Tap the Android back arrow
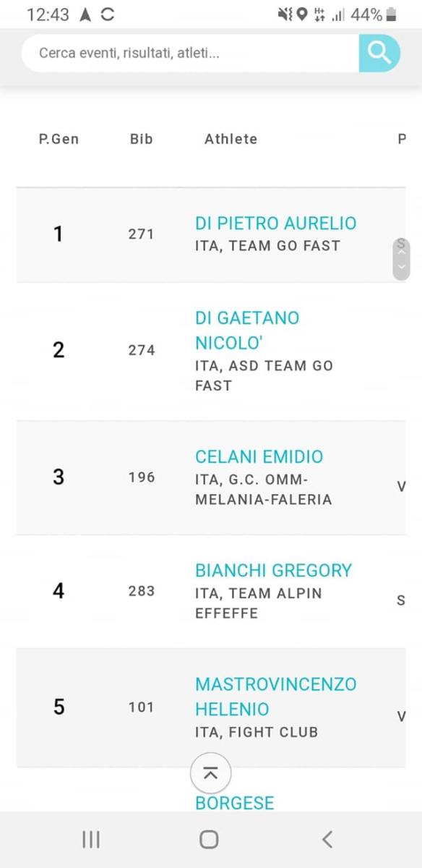 pyautogui.click(x=327, y=839)
